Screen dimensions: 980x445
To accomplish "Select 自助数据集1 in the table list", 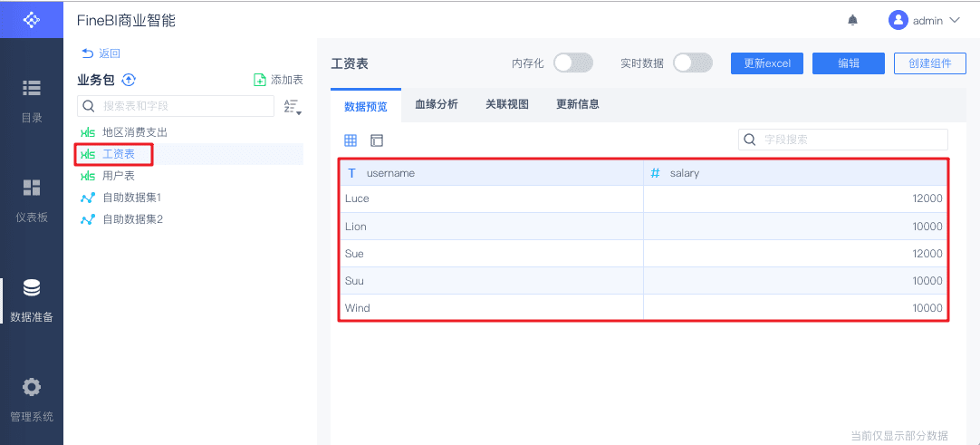I will click(x=131, y=198).
